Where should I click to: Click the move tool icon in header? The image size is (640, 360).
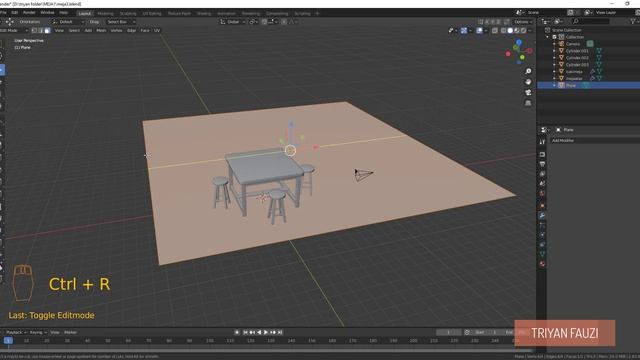pos(9,22)
